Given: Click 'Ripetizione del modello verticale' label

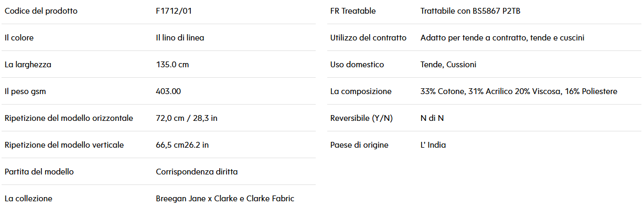Looking at the screenshot, I should coord(64,145).
